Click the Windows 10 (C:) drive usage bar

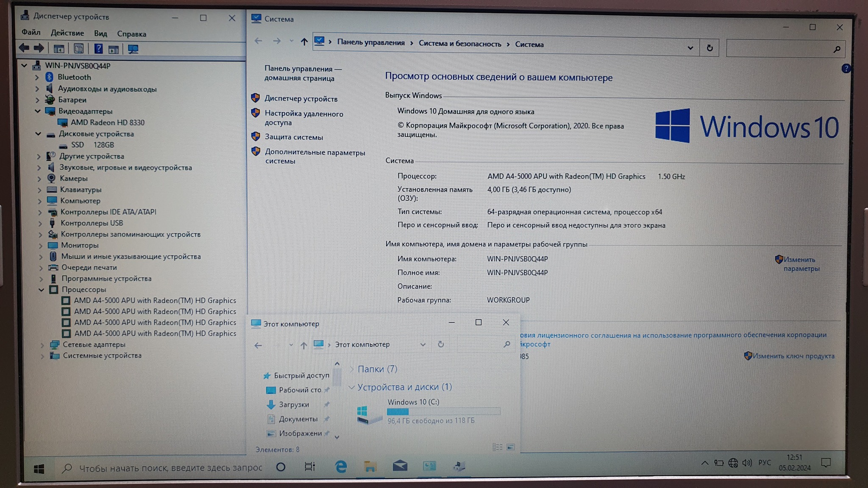click(443, 411)
